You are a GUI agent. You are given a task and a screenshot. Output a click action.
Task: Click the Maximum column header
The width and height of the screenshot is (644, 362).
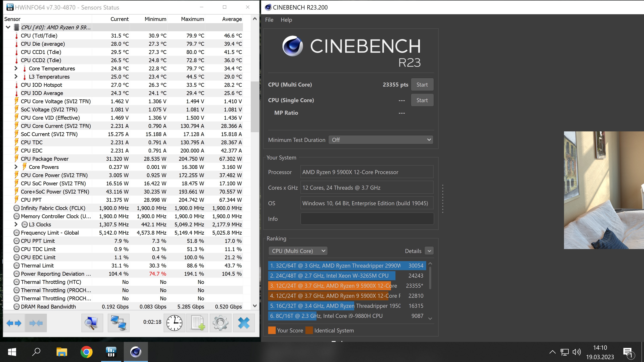(x=186, y=19)
